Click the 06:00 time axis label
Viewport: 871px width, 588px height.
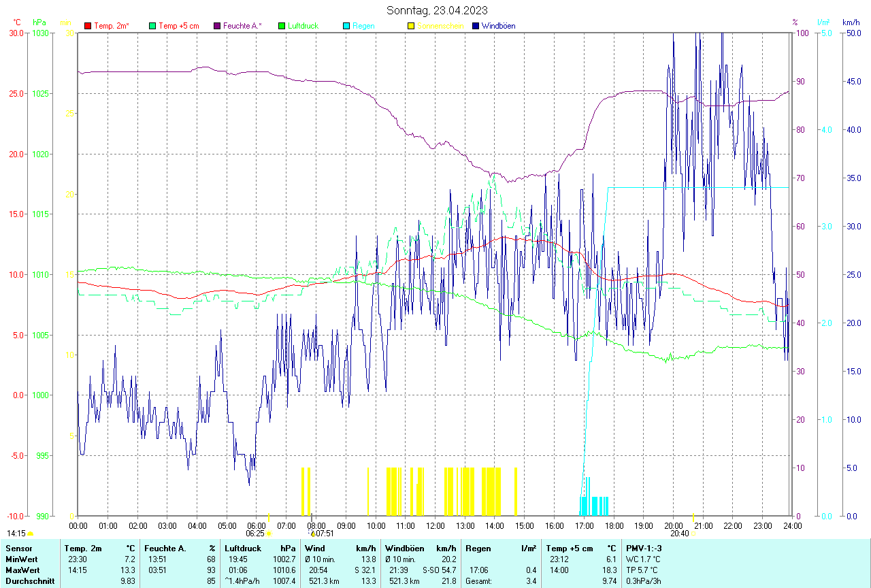tap(257, 525)
